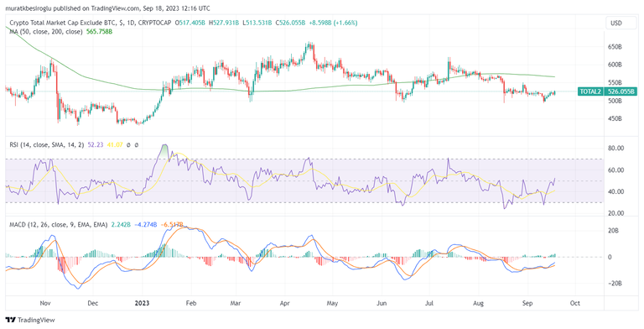
Task: Click the TOTAL2 symbol price tag
Action: (590, 91)
